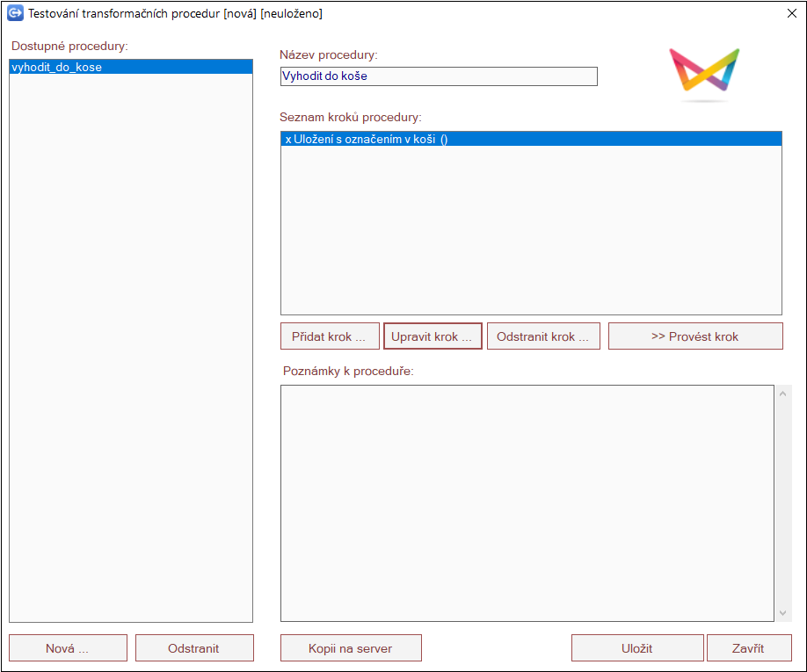807x672 pixels.
Task: Click the 'Zavřít' button
Action: pos(748,648)
